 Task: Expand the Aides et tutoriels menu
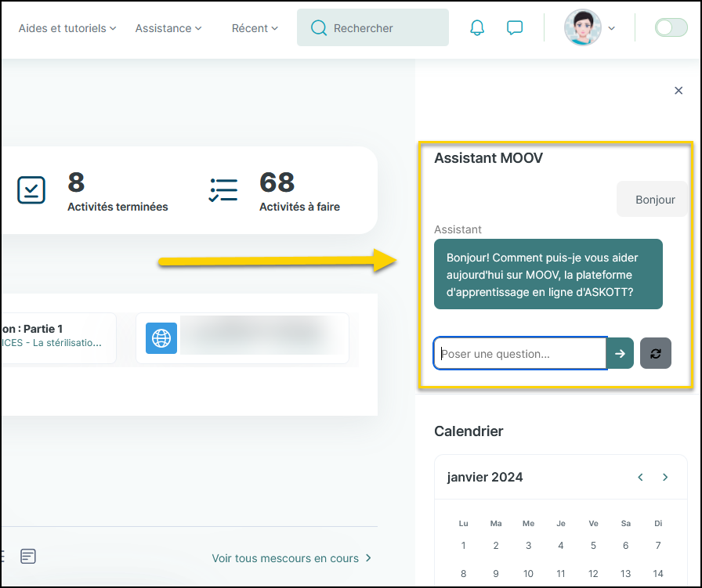[x=67, y=28]
